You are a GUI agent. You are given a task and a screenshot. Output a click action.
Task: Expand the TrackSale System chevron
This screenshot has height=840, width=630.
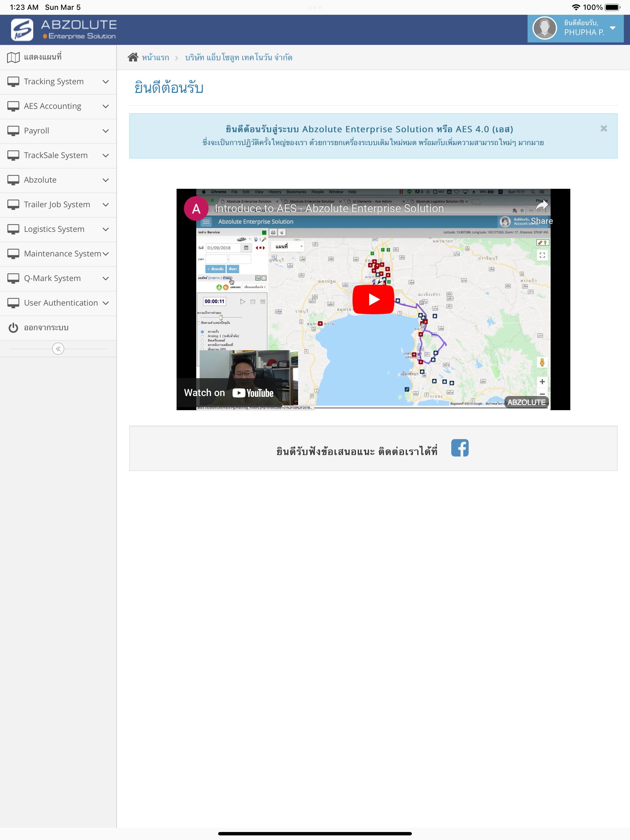(x=106, y=156)
